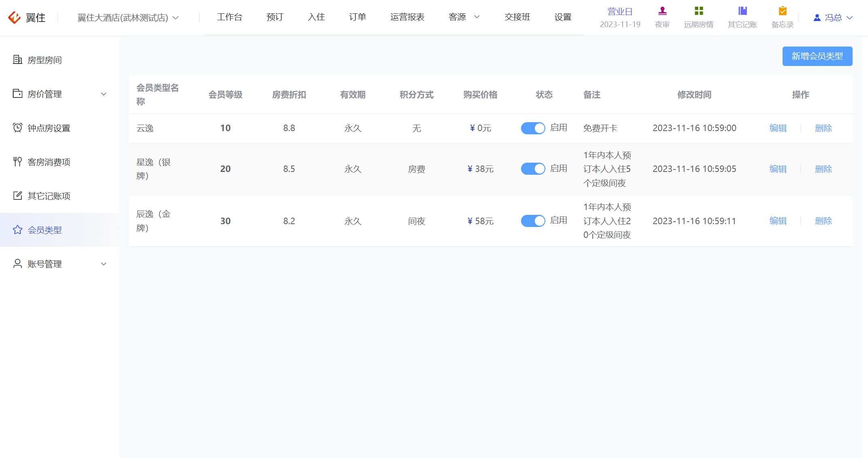Click timestamp 2023-11-16 10:59:11

coord(694,221)
